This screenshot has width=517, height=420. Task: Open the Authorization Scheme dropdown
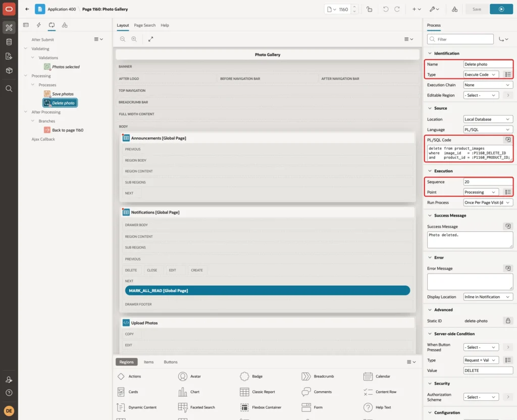pyautogui.click(x=481, y=397)
